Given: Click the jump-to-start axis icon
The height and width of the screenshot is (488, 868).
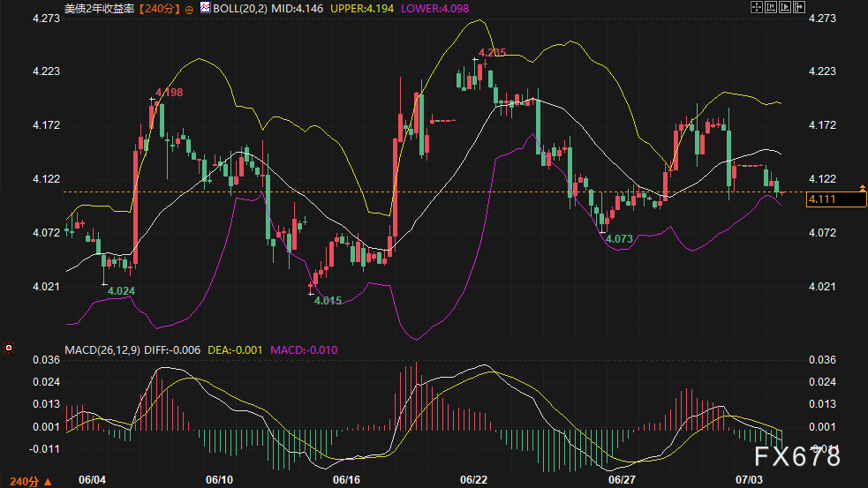Looking at the screenshot, I should [771, 7].
